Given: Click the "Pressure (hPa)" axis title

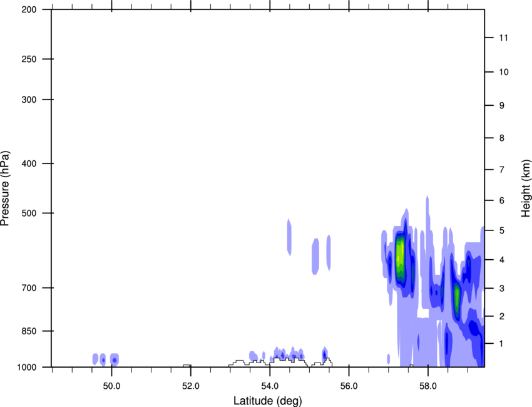Looking at the screenshot, I should tap(5, 188).
